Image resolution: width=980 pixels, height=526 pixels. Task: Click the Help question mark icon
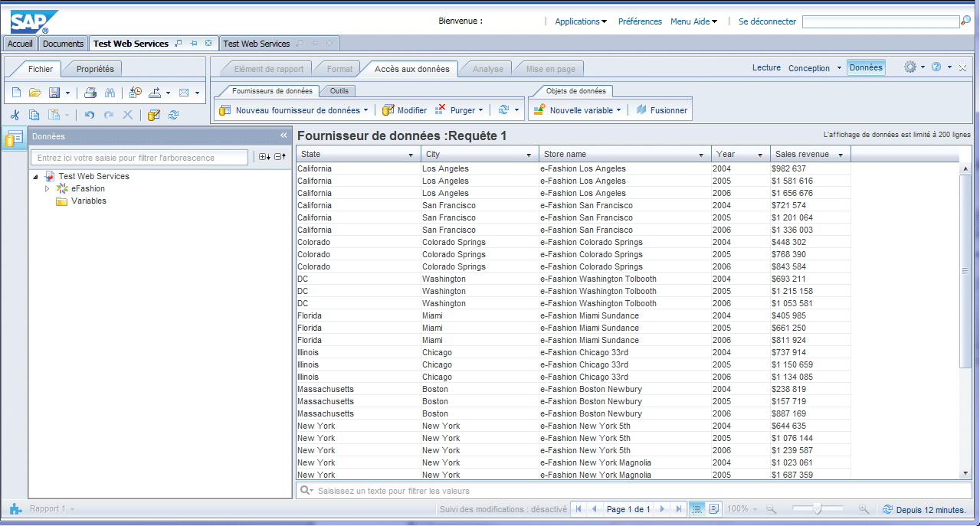[x=936, y=67]
